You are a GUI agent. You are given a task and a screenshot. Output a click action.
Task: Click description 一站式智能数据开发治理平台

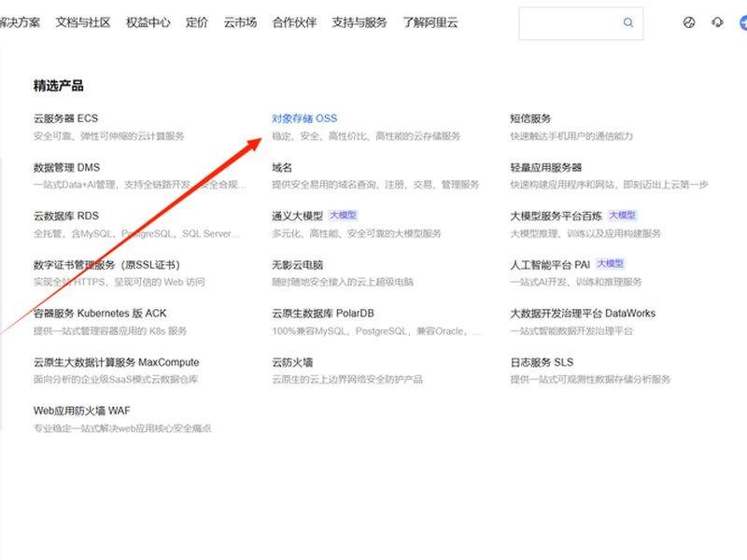point(571,331)
